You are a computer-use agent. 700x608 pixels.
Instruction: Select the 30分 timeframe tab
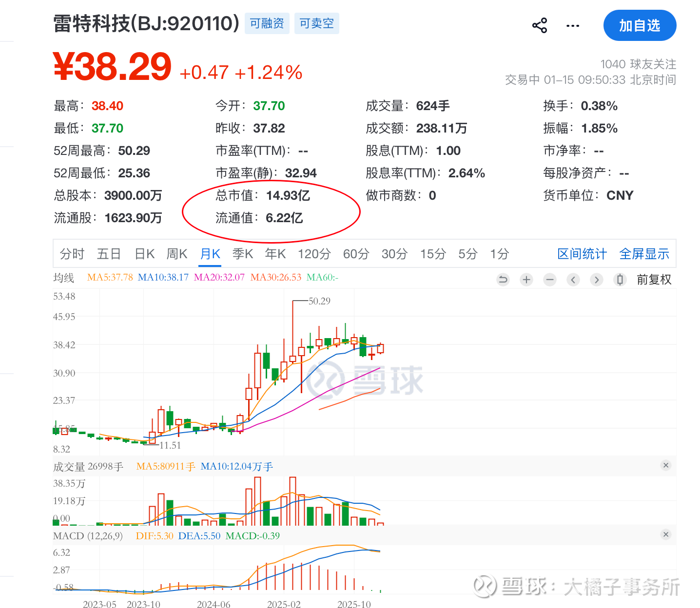tap(394, 254)
